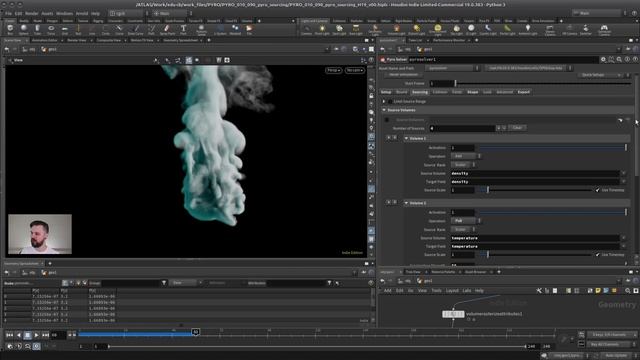Open network editor Layout menu
Viewport: 640px width, 360px height.
452,291
